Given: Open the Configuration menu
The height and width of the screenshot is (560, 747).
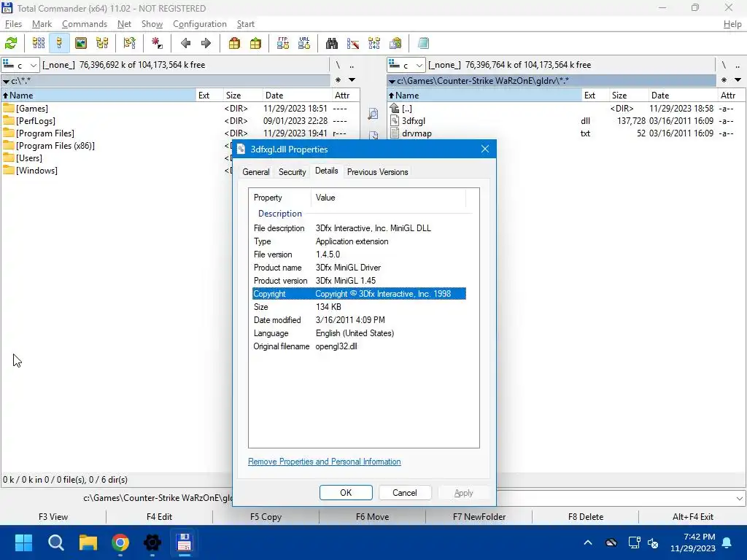Looking at the screenshot, I should pyautogui.click(x=200, y=24).
